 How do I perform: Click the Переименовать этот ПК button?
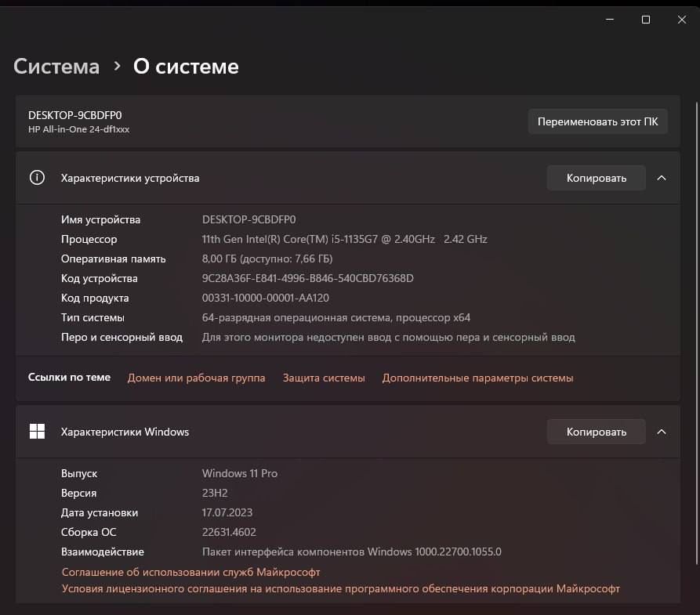(598, 121)
